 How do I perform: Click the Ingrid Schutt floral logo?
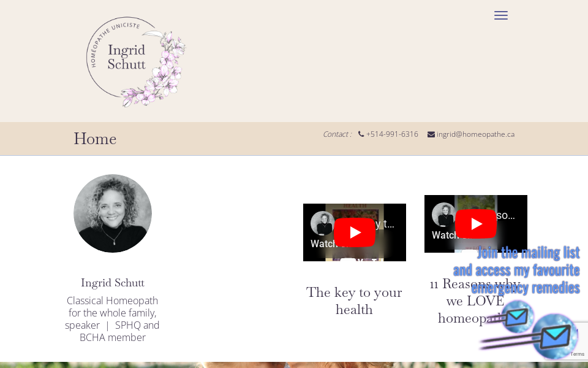click(136, 61)
